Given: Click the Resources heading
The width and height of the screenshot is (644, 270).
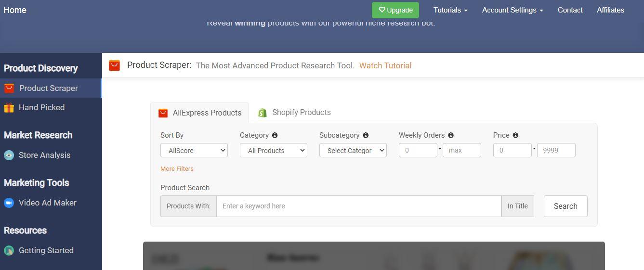Looking at the screenshot, I should (x=25, y=230).
